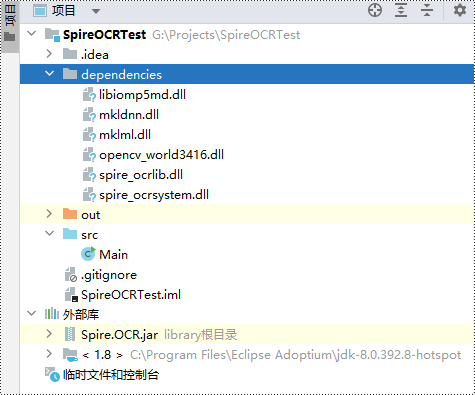Open the 项目 view dropdown arrow
475x395 pixels.
96,11
